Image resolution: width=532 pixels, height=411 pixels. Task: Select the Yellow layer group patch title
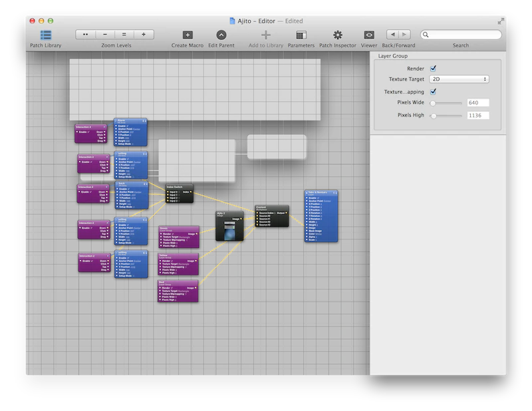click(164, 255)
